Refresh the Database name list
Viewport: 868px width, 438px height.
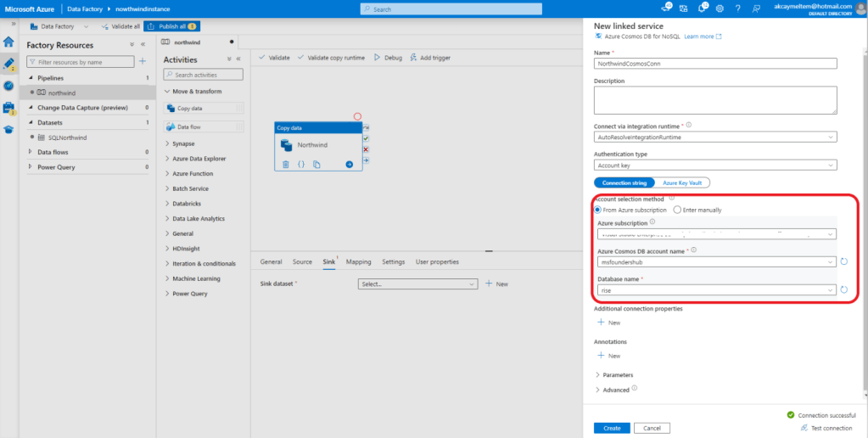pyautogui.click(x=844, y=289)
